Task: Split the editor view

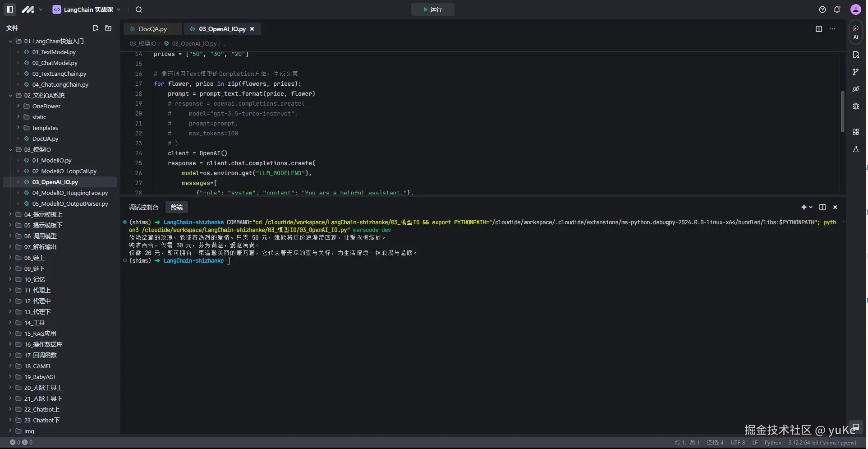Action: click(819, 29)
